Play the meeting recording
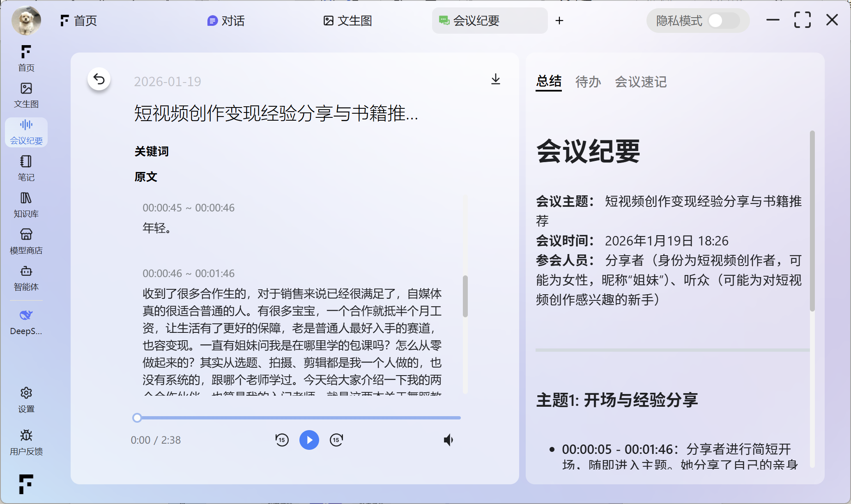 coord(309,440)
